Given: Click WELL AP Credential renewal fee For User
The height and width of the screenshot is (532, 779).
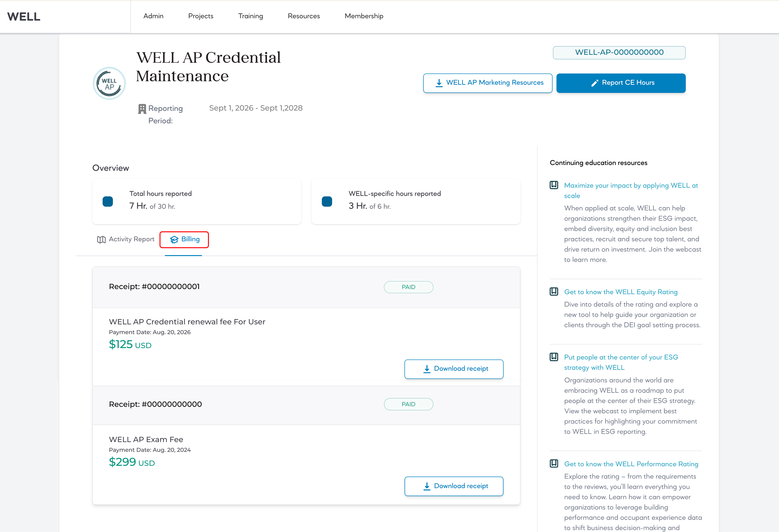Looking at the screenshot, I should click(187, 322).
